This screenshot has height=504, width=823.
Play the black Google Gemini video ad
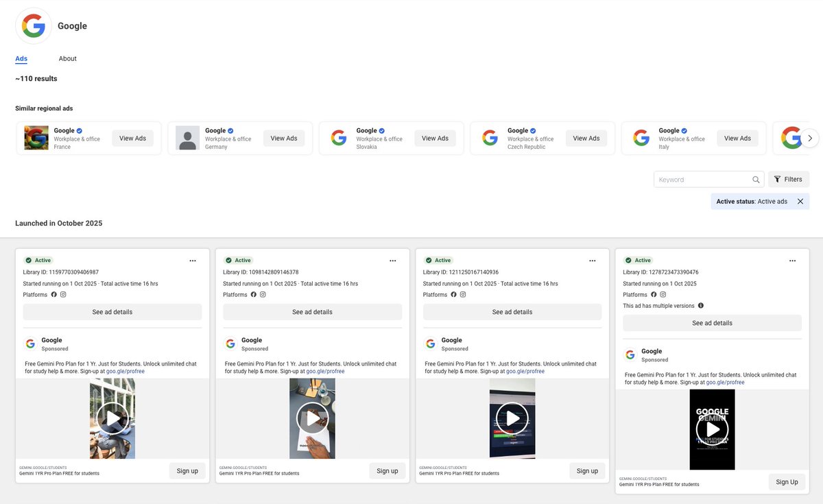(x=712, y=430)
